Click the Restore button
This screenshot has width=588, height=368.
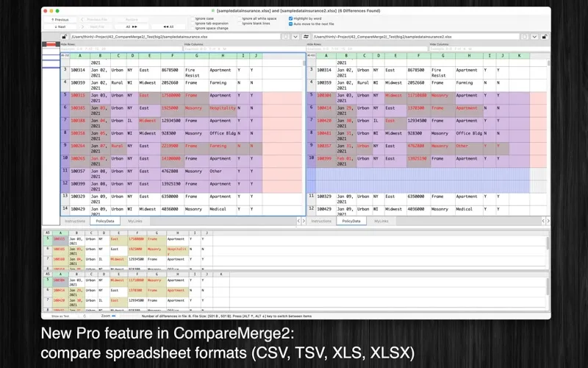pos(132,20)
